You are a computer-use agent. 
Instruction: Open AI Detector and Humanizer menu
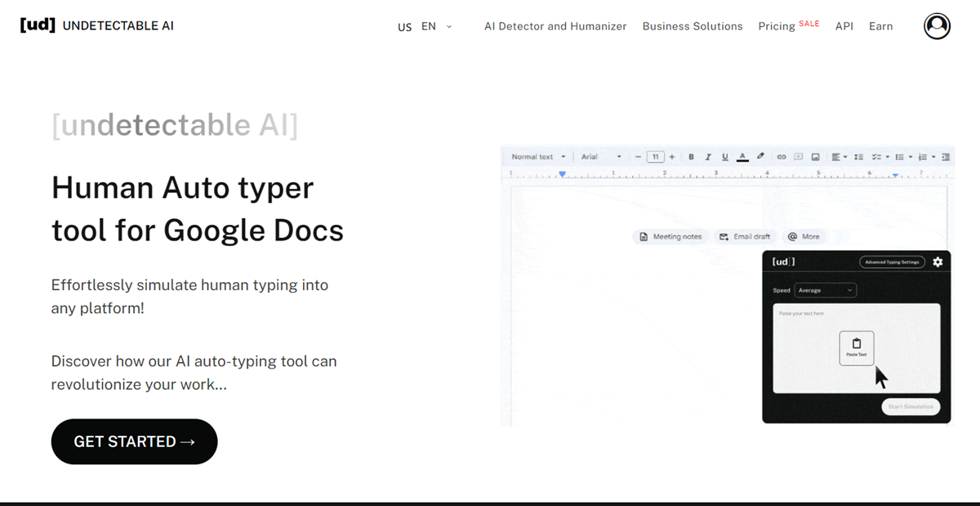[x=555, y=26]
